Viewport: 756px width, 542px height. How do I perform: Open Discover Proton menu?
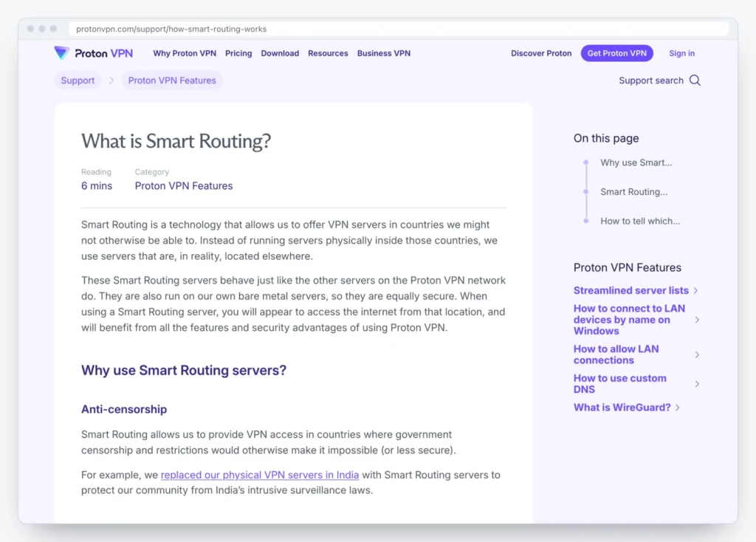pos(541,53)
